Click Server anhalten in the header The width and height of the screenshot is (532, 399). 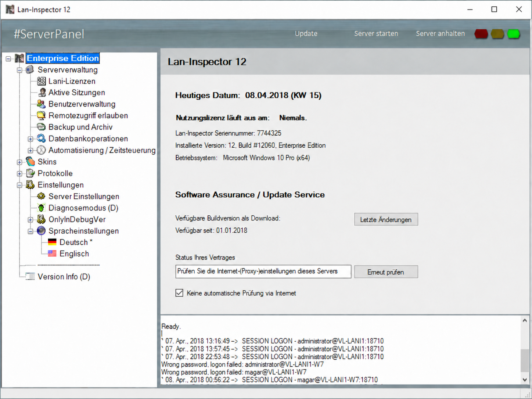440,33
